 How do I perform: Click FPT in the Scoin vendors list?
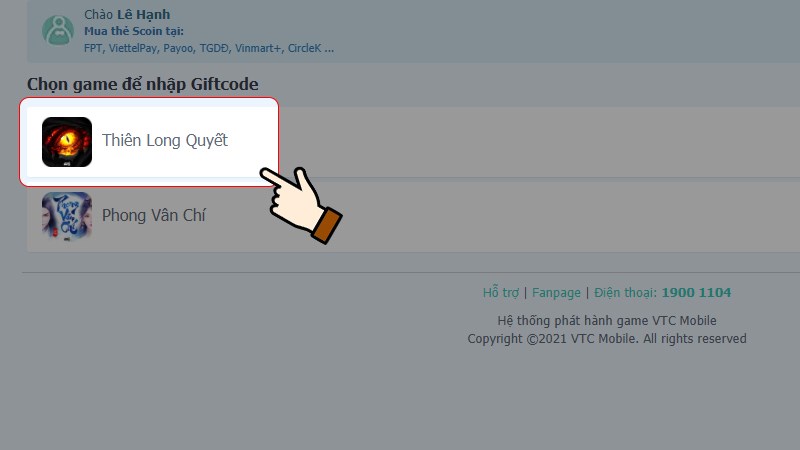click(x=94, y=48)
